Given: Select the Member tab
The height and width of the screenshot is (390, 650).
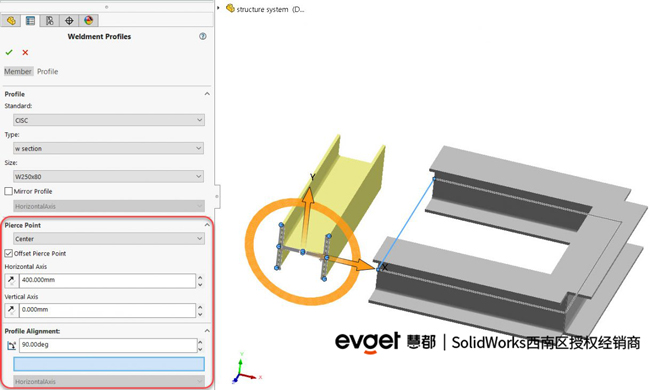Looking at the screenshot, I should click(x=18, y=71).
